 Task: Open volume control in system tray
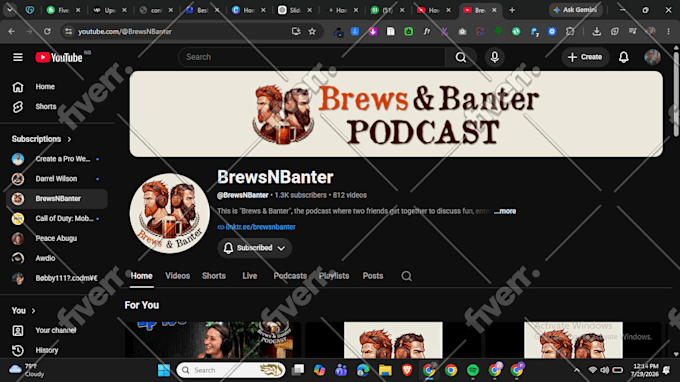[605, 370]
